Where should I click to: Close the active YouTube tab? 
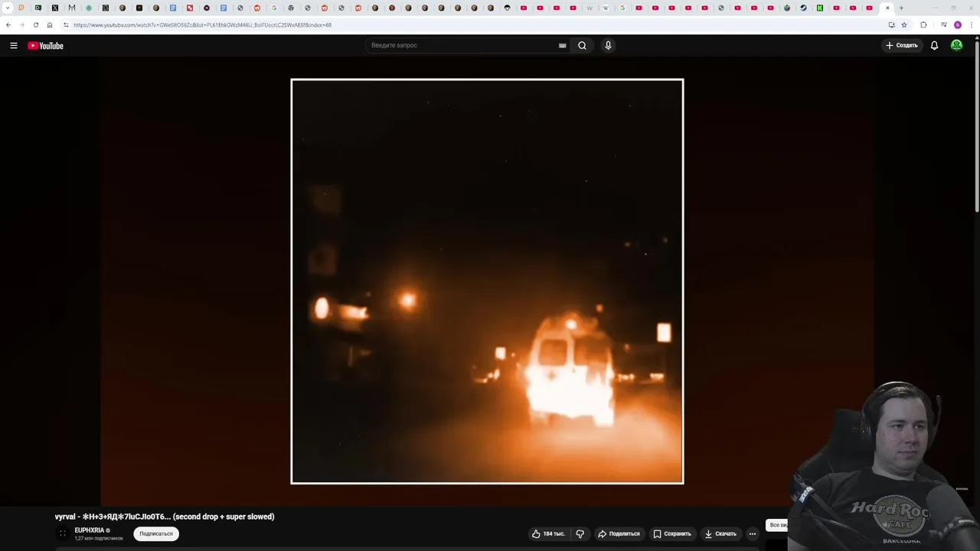tap(887, 8)
